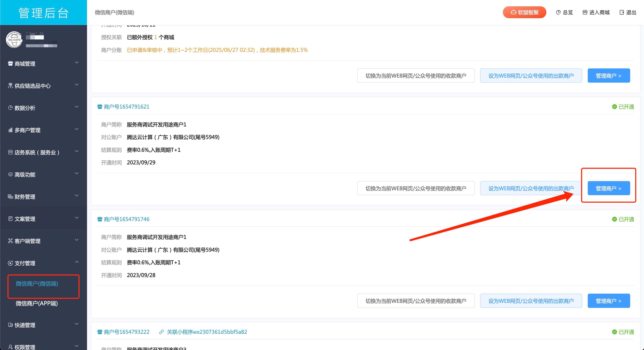Click 设为出款商户 for merchant 1654791621
This screenshot has width=644, height=350.
(531, 188)
